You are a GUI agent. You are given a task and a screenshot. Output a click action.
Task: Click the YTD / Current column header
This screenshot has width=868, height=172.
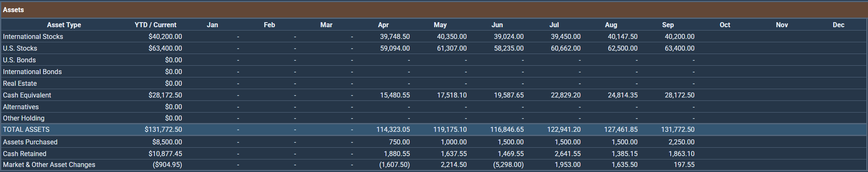click(155, 25)
